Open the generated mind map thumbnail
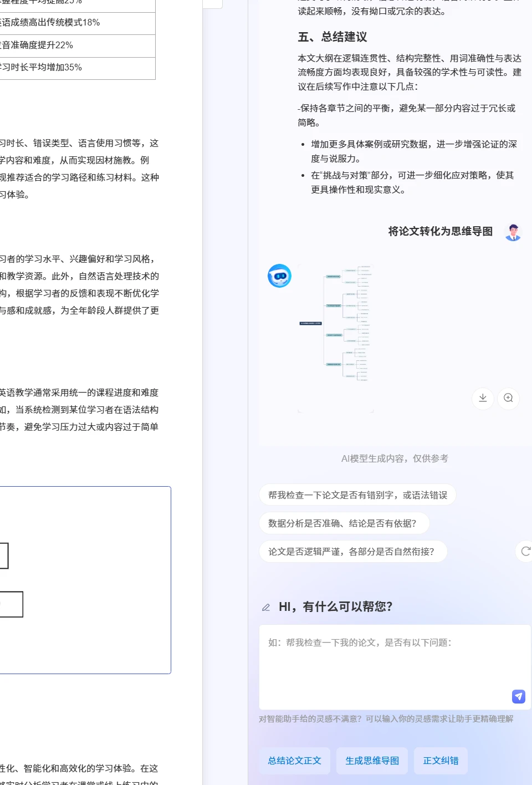Screen dimensions: 532x785 tap(336, 323)
